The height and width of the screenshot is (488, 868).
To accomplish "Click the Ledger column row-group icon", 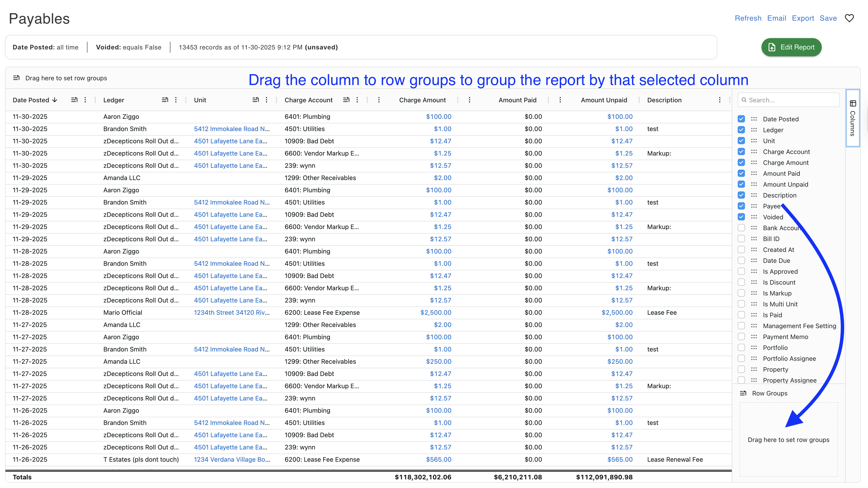I will 165,100.
